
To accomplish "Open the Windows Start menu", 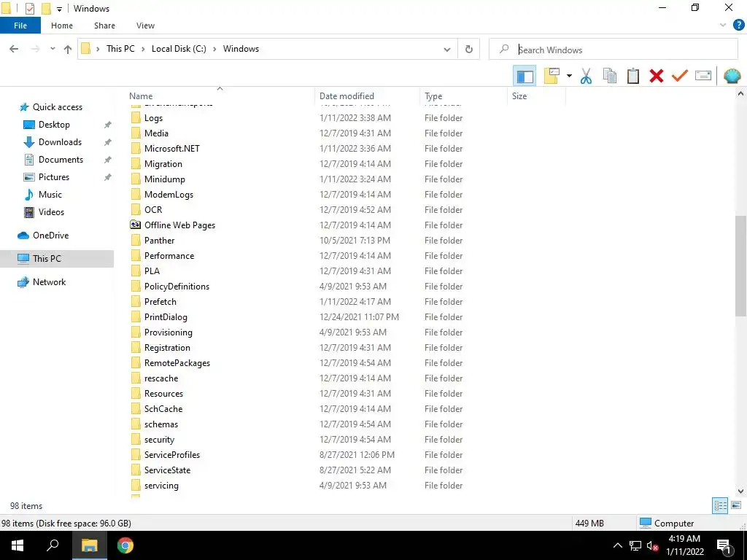I will (x=18, y=545).
